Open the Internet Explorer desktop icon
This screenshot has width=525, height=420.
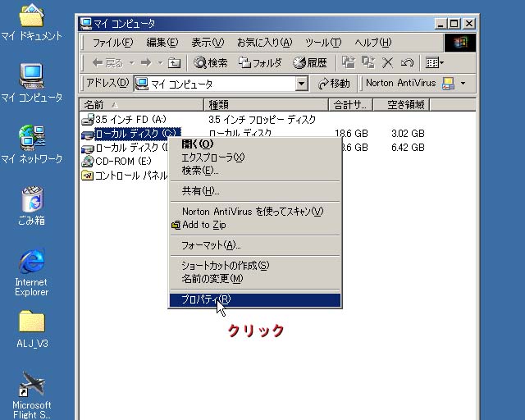coord(31,272)
